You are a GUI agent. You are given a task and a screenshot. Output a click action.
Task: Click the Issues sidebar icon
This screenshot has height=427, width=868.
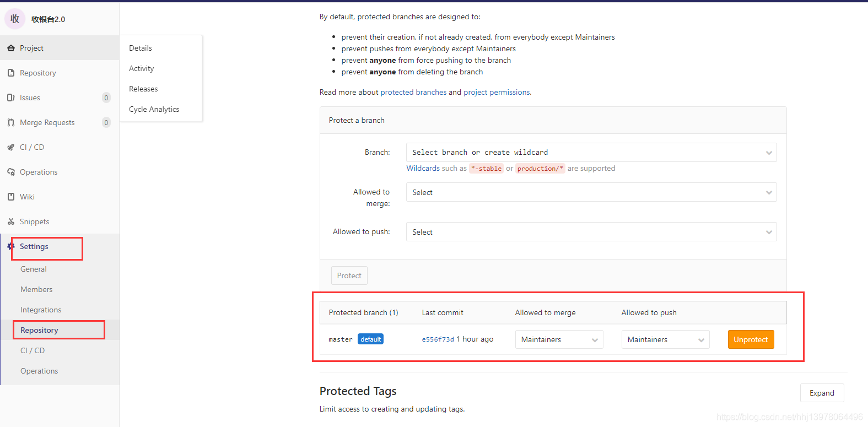coord(11,98)
